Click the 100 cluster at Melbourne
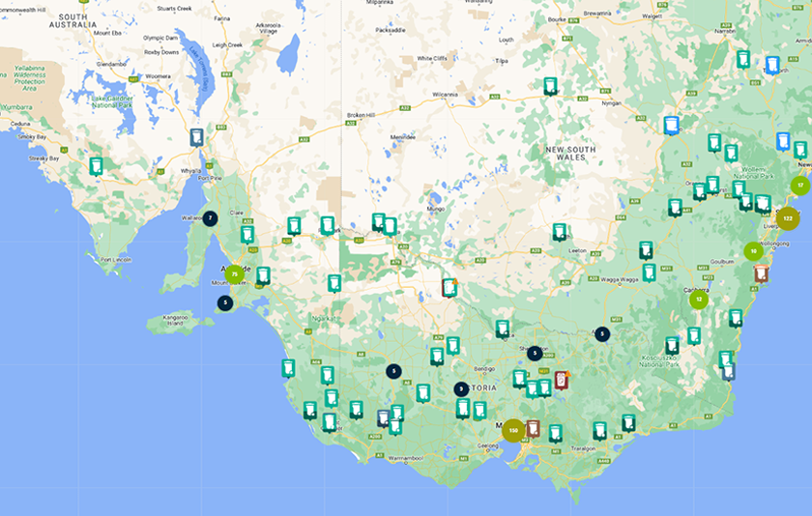Image resolution: width=812 pixels, height=516 pixels. [512, 430]
